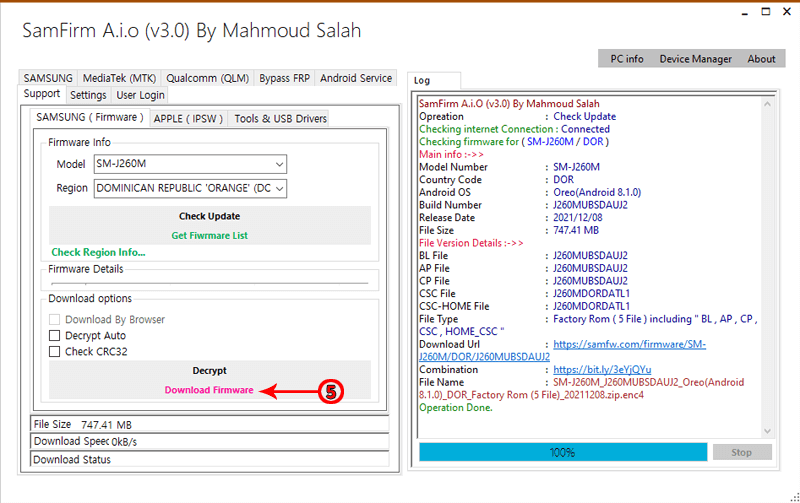This screenshot has height=503, width=800.
Task: Enable the Decrypt Auto checkbox
Action: click(56, 336)
